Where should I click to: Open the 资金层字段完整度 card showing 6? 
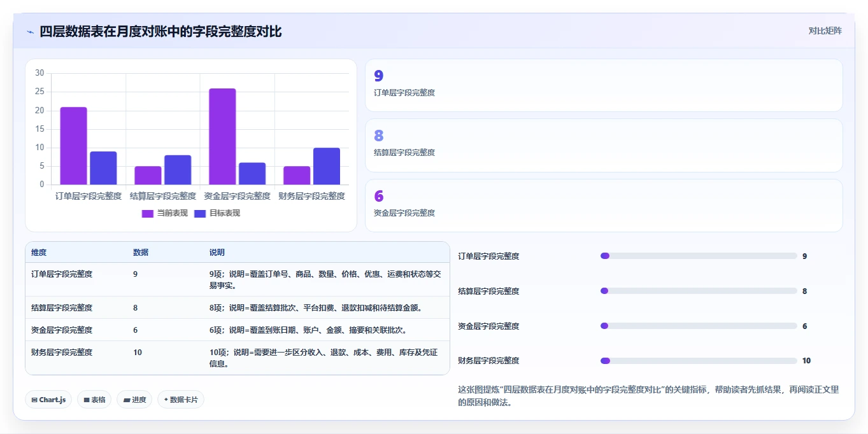coord(604,206)
